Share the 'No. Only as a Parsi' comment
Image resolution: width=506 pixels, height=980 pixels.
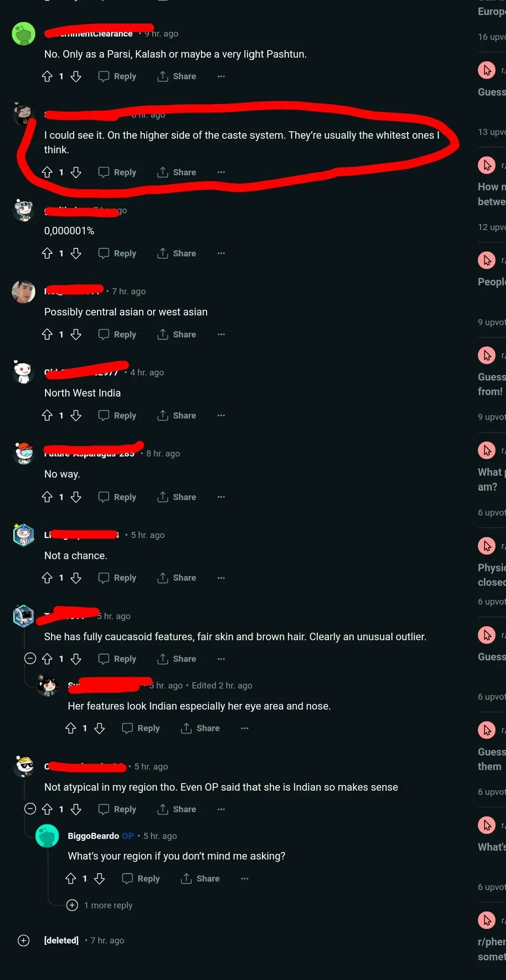[177, 76]
